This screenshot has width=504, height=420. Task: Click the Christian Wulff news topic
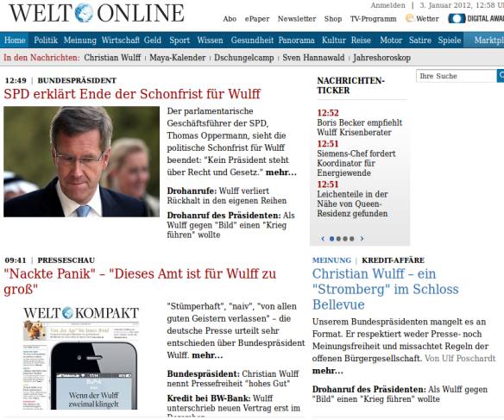tap(112, 58)
